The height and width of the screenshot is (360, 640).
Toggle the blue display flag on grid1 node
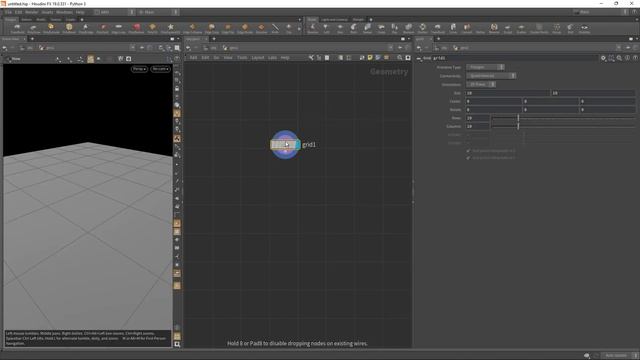(x=298, y=144)
